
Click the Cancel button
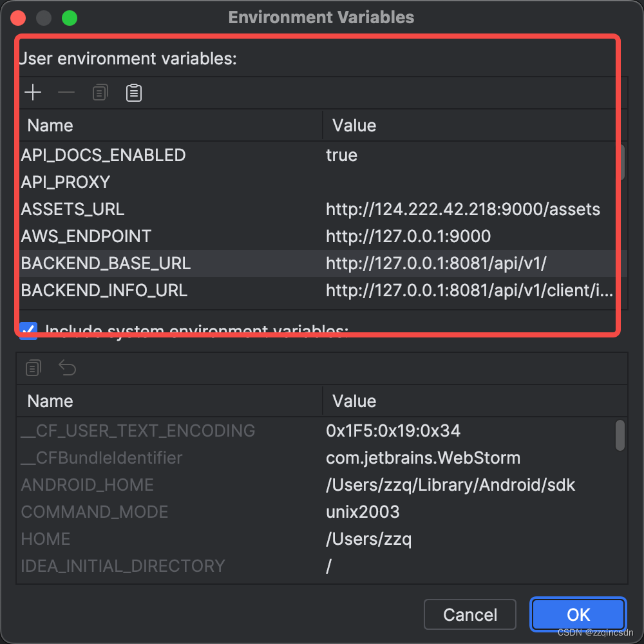470,614
